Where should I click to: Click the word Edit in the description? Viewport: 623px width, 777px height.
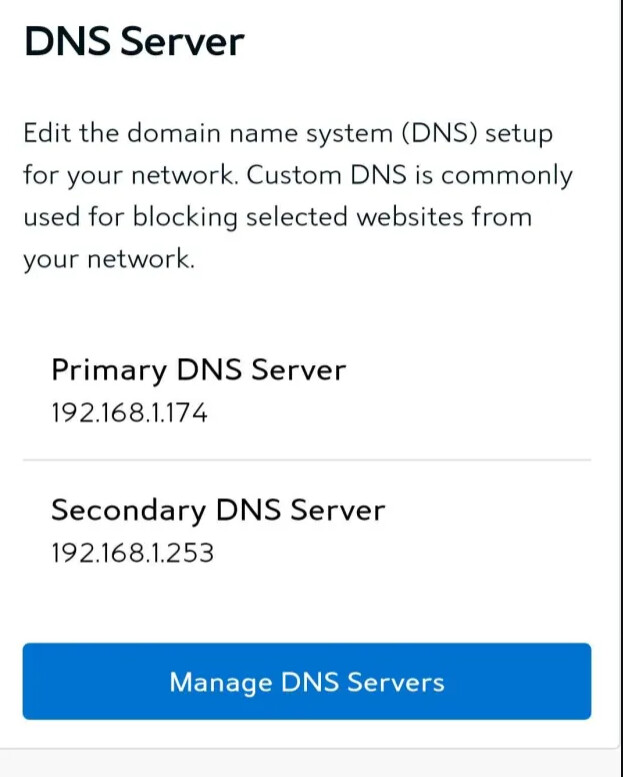click(x=47, y=133)
